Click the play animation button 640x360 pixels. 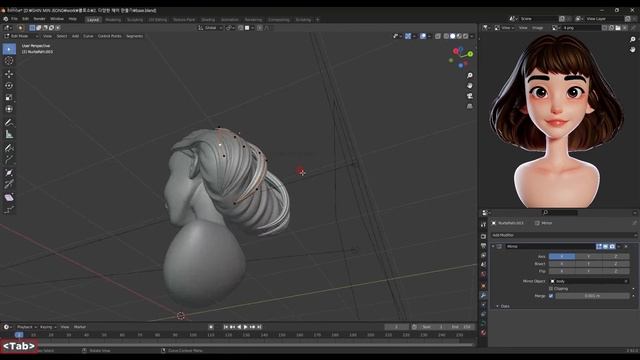[x=245, y=327]
